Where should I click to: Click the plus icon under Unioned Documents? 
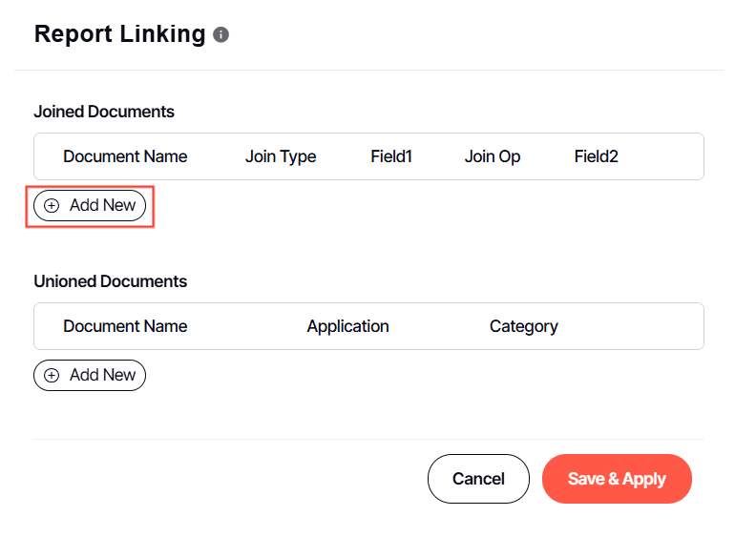[x=52, y=375]
